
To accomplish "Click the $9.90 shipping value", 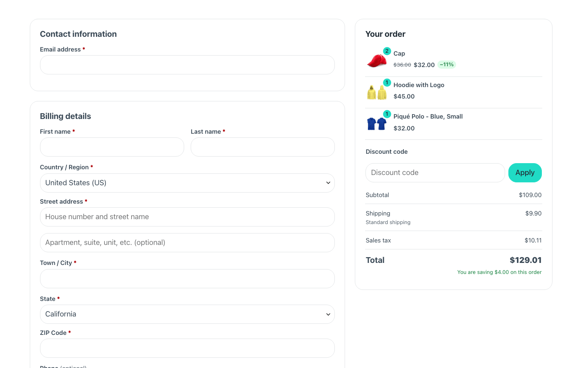I will [x=533, y=213].
